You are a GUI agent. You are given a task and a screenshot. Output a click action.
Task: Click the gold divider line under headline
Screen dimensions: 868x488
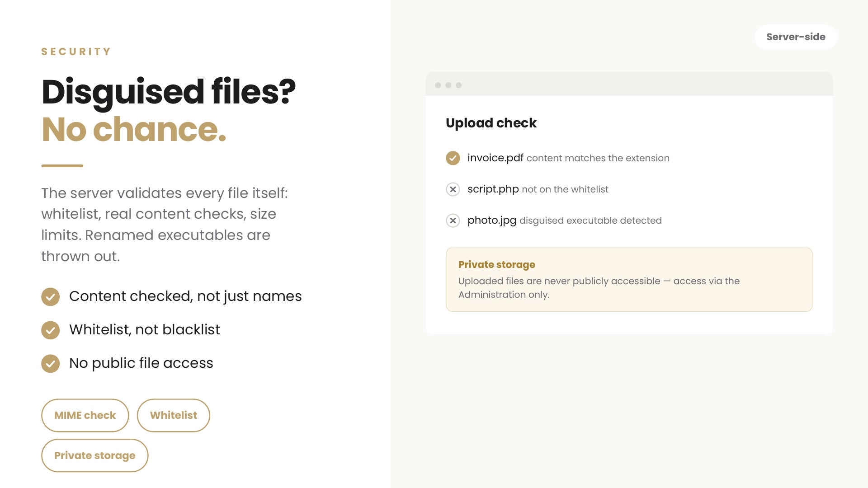tap(62, 166)
